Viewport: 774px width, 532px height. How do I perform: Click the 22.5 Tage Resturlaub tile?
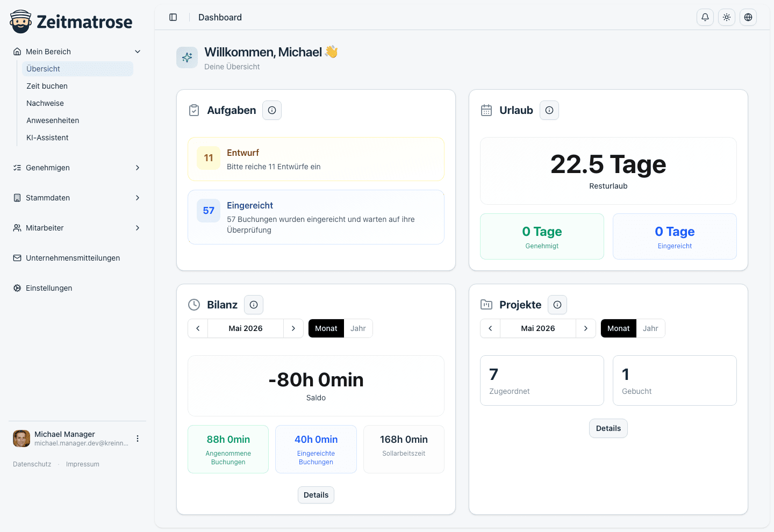tap(608, 171)
